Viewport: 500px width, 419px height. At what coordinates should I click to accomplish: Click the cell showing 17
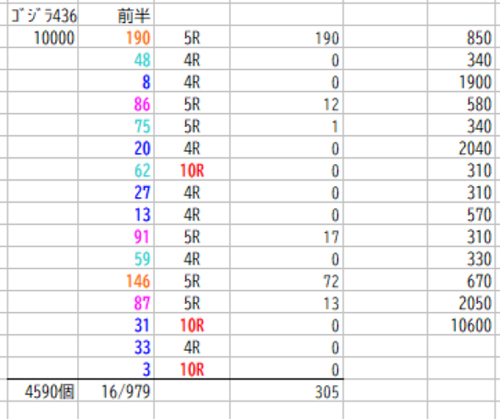tap(287, 236)
